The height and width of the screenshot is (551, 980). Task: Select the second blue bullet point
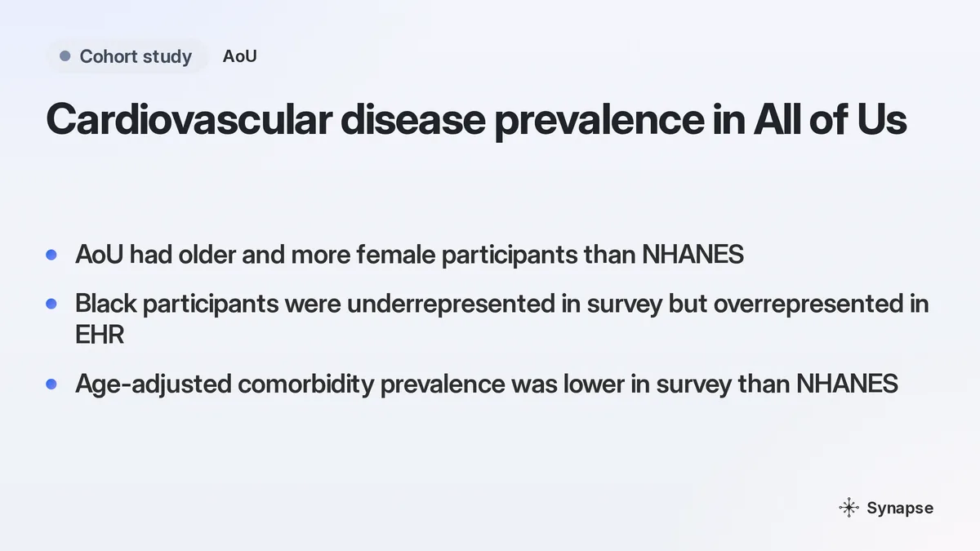pyautogui.click(x=51, y=304)
